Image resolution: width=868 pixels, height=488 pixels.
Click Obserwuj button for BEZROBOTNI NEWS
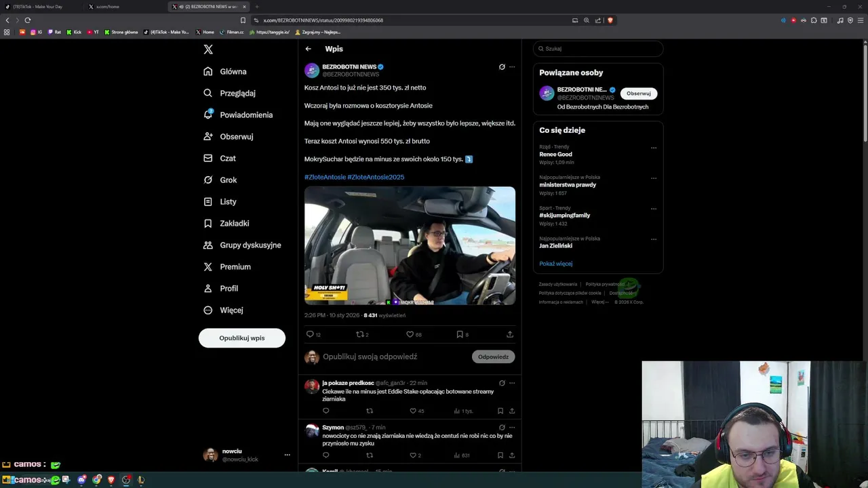(x=639, y=94)
